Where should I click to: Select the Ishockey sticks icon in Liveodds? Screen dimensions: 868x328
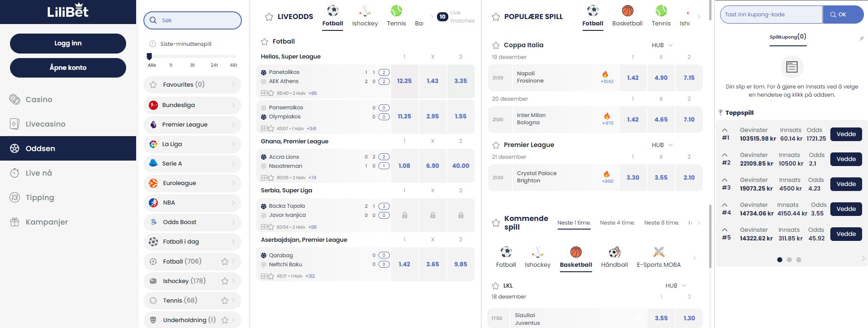(x=365, y=11)
